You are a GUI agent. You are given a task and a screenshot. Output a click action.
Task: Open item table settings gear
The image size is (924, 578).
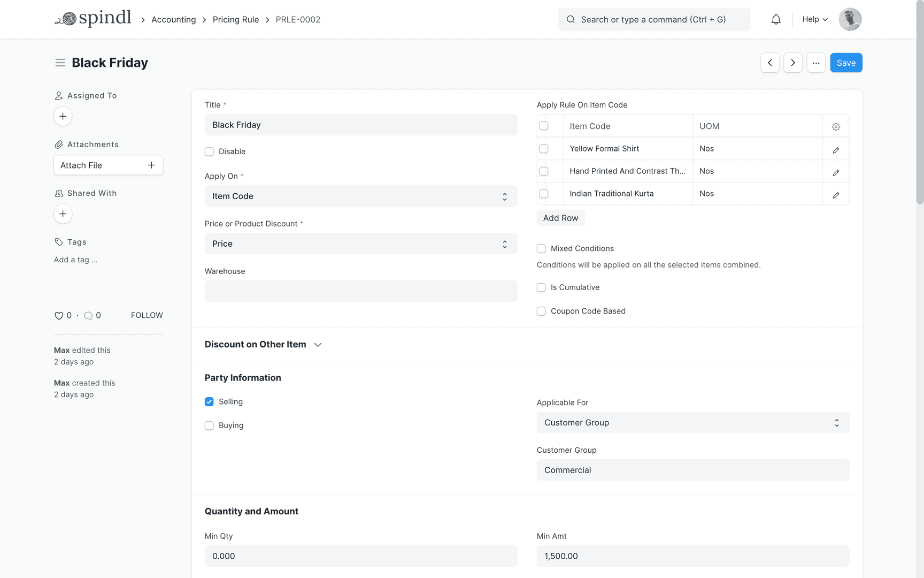tap(836, 127)
